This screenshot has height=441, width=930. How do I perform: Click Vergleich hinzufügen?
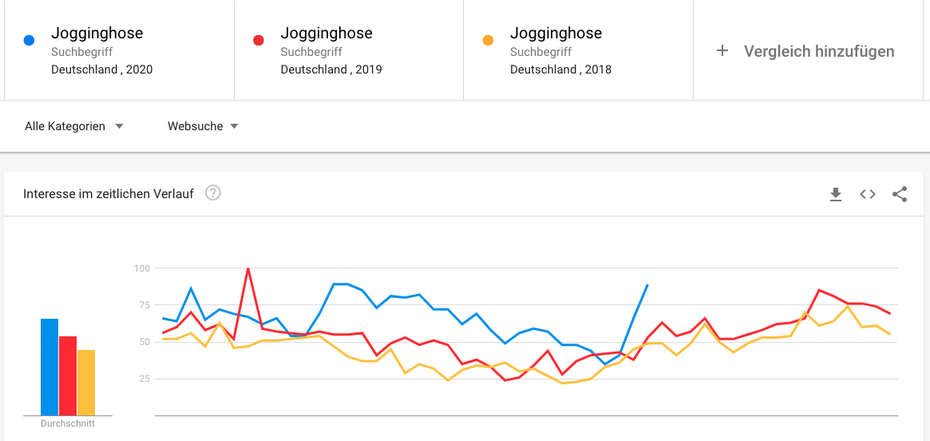pyautogui.click(x=818, y=51)
